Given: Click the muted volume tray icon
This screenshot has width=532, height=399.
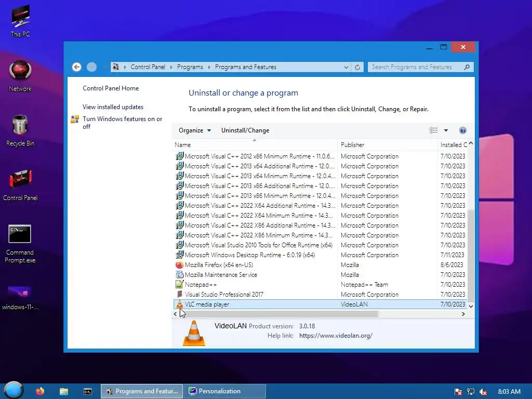Looking at the screenshot, I should coord(483,392).
